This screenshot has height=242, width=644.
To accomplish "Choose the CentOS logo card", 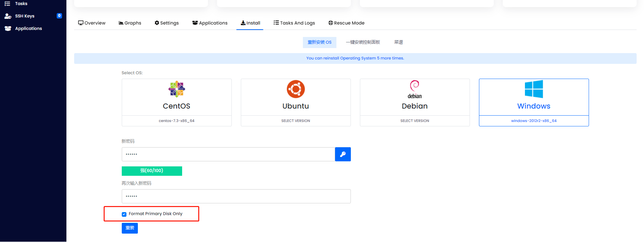I will pyautogui.click(x=177, y=97).
